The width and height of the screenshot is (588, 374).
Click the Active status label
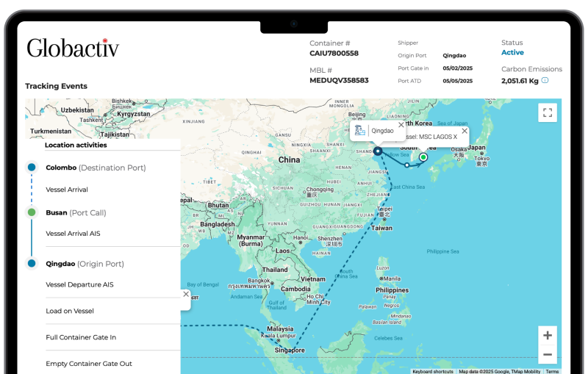pos(512,52)
